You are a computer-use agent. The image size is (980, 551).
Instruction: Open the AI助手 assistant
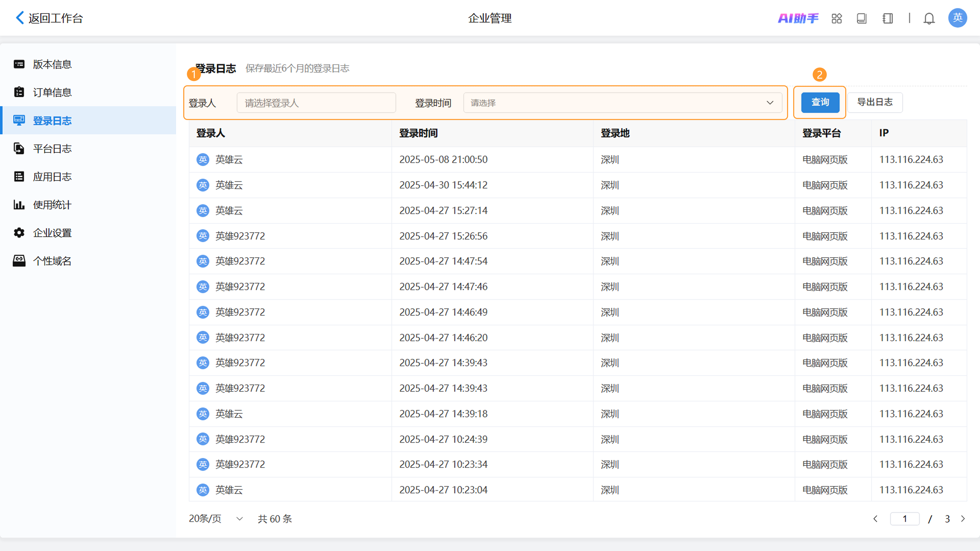[x=798, y=18]
